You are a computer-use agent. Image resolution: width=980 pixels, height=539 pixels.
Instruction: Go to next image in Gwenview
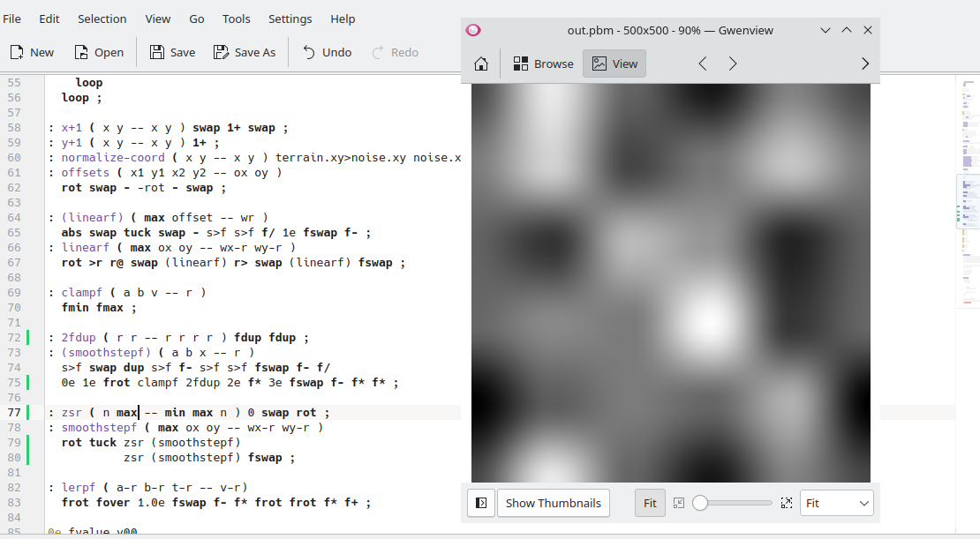[733, 64]
